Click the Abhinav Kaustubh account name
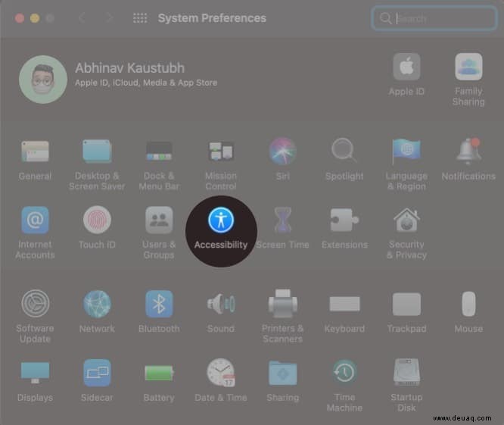 pos(130,68)
